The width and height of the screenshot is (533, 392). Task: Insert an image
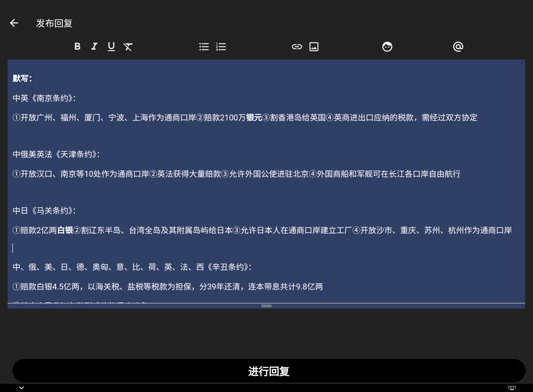tap(314, 47)
